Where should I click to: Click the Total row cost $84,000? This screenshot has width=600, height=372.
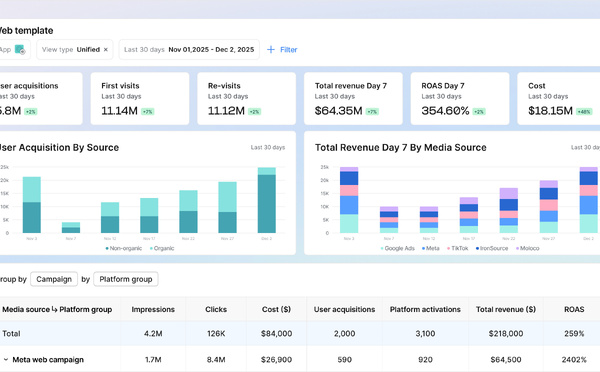click(x=276, y=333)
